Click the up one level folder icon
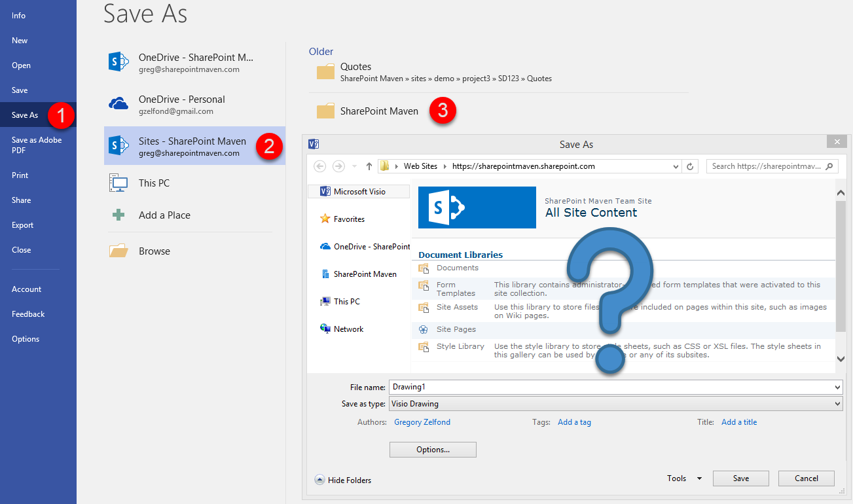 [369, 166]
